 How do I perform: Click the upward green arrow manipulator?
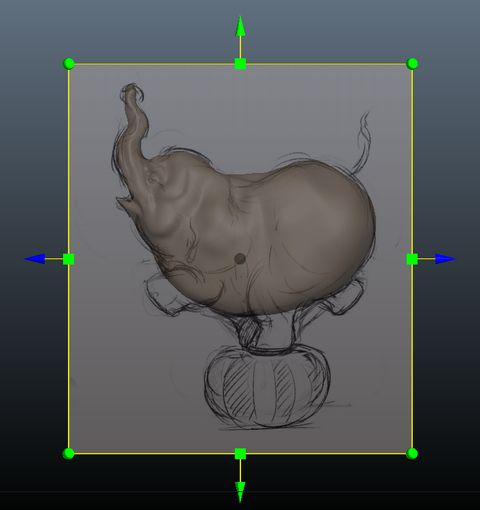pos(240,26)
